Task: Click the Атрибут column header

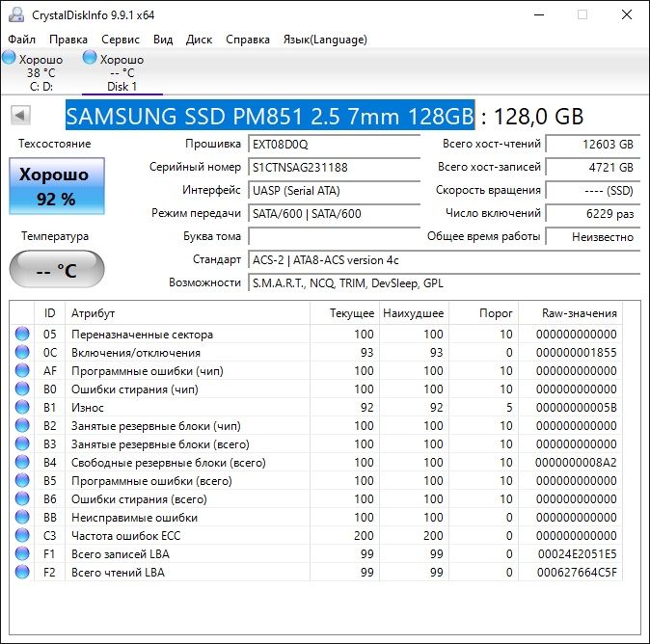Action: tap(187, 313)
